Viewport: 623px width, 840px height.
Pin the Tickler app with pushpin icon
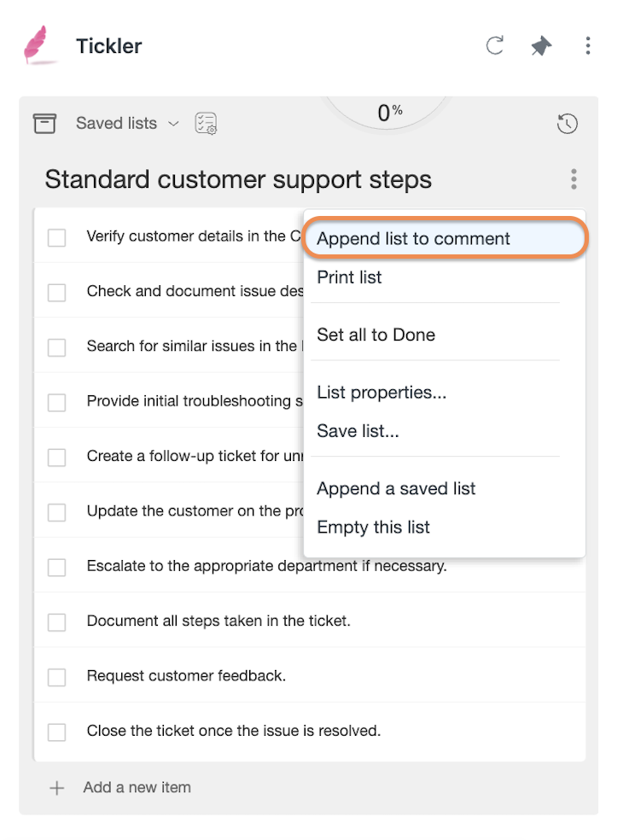point(541,45)
